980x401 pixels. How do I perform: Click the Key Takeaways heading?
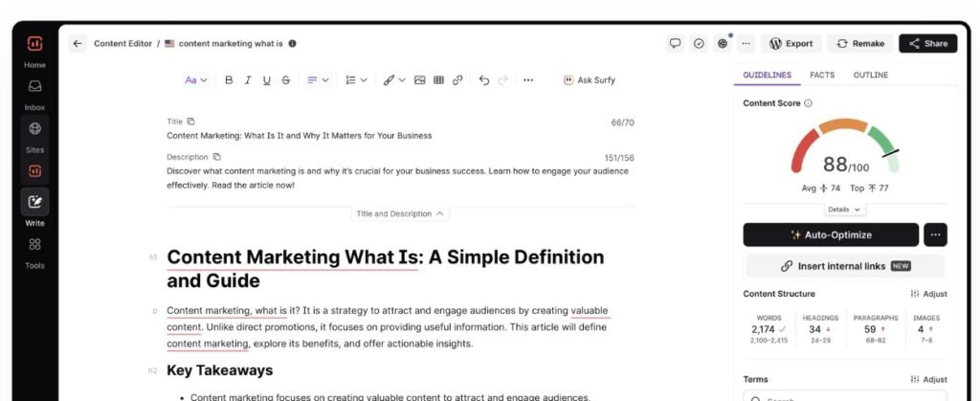click(x=220, y=370)
